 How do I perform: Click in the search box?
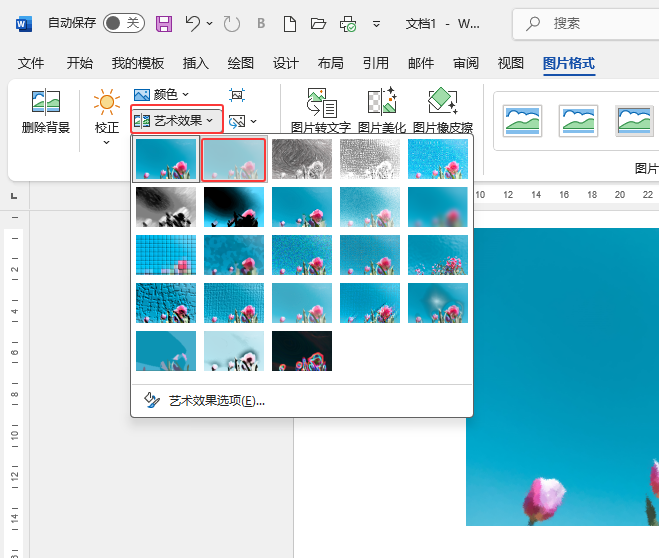pyautogui.click(x=588, y=24)
